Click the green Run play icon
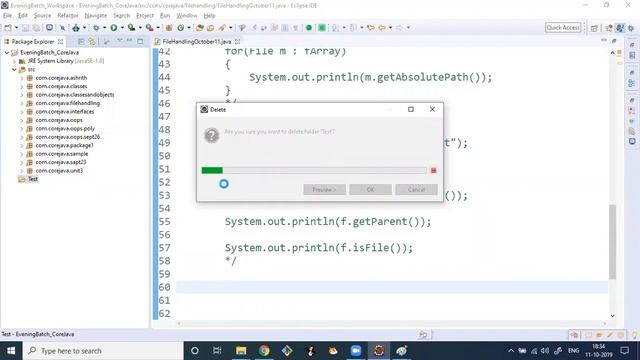The width and height of the screenshot is (640, 360). (x=114, y=28)
